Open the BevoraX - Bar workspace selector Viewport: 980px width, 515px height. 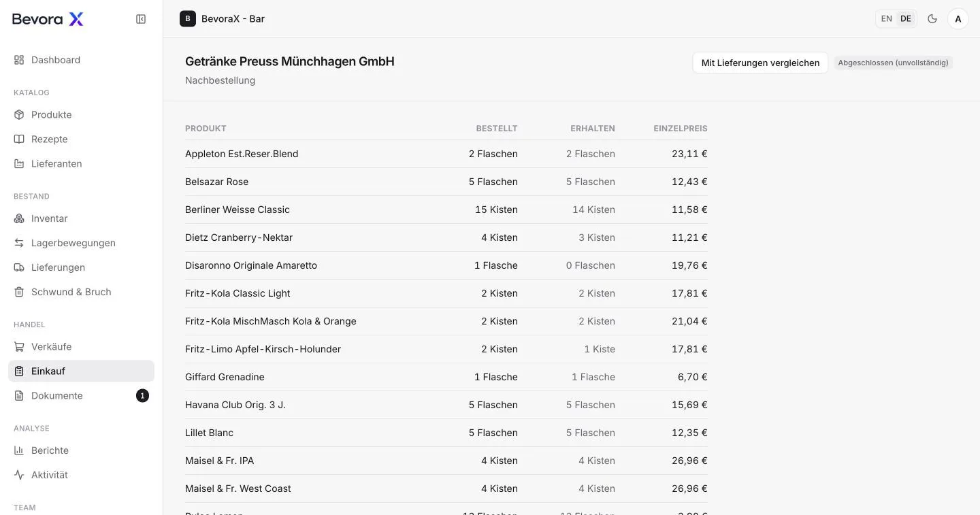(223, 19)
